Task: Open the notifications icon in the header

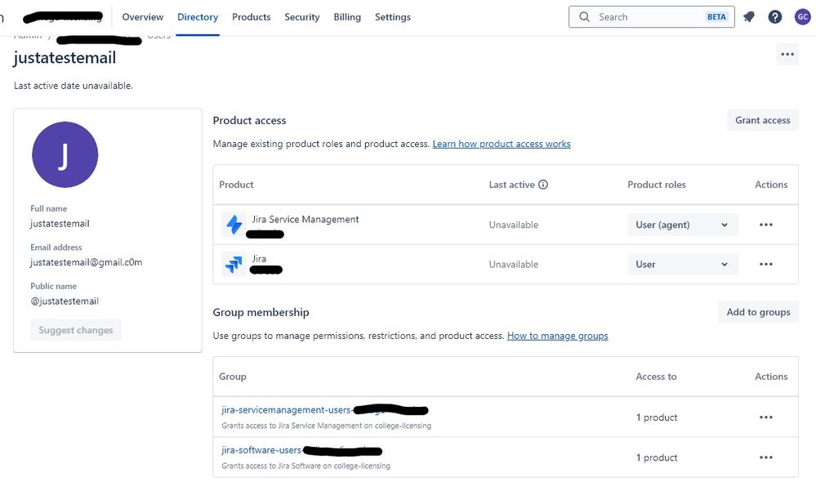Action: 749,17
